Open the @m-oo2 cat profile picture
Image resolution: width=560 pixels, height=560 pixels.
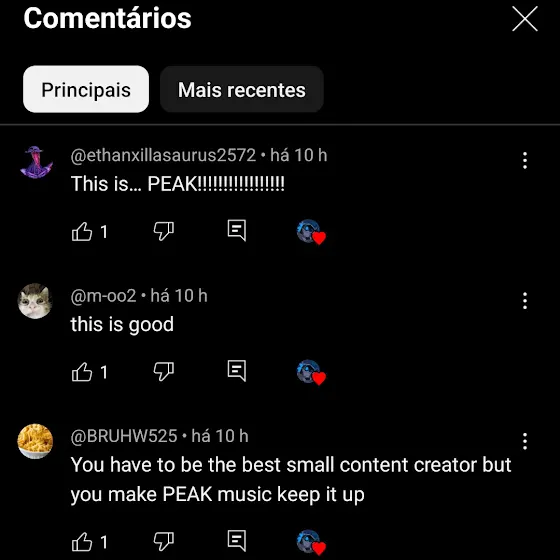pos(35,301)
